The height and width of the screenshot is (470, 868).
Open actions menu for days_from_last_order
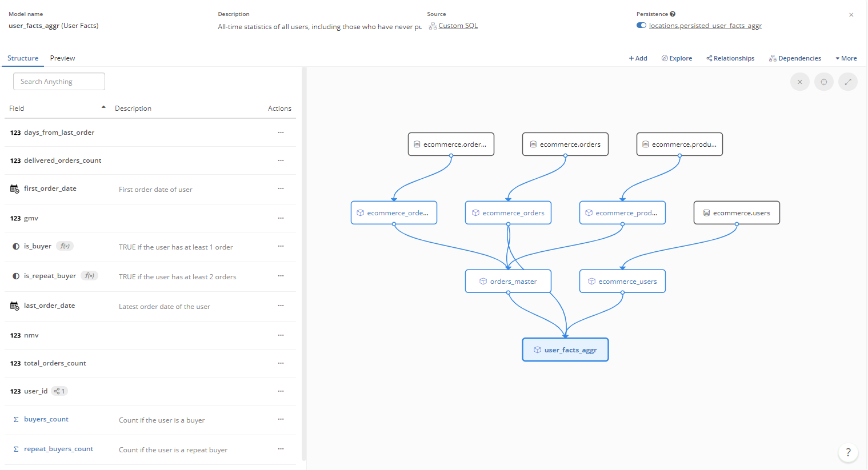pyautogui.click(x=281, y=132)
